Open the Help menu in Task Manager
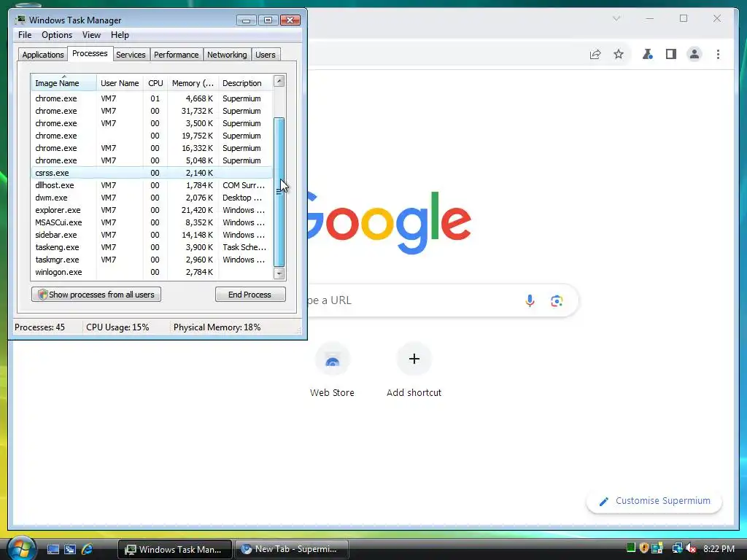 pyautogui.click(x=120, y=35)
